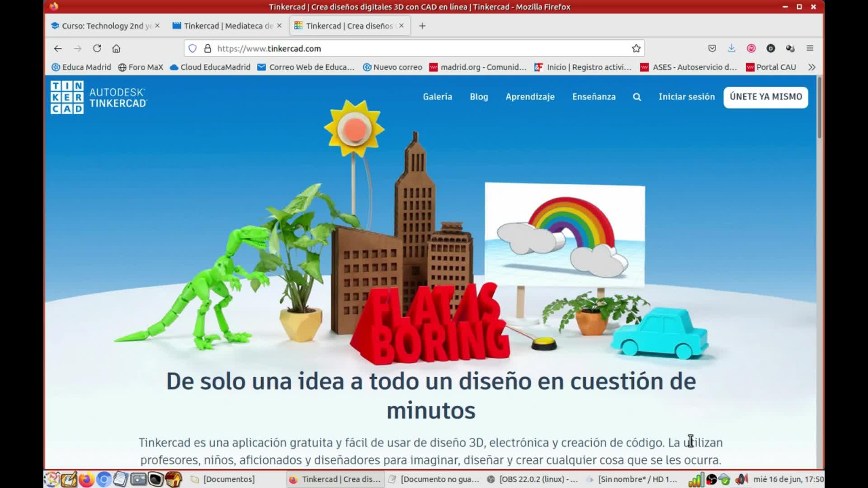Reload the current page
Screen dimensions: 868x488
pyautogui.click(x=97, y=48)
